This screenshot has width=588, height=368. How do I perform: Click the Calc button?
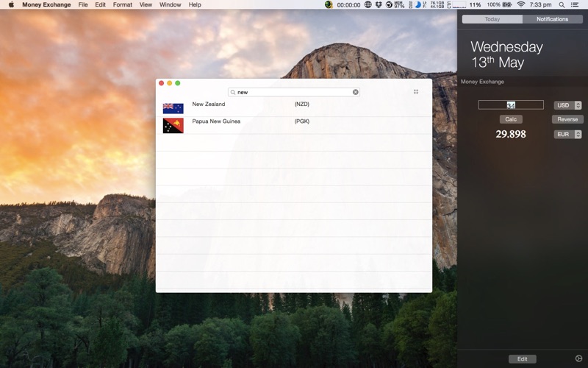pos(511,119)
